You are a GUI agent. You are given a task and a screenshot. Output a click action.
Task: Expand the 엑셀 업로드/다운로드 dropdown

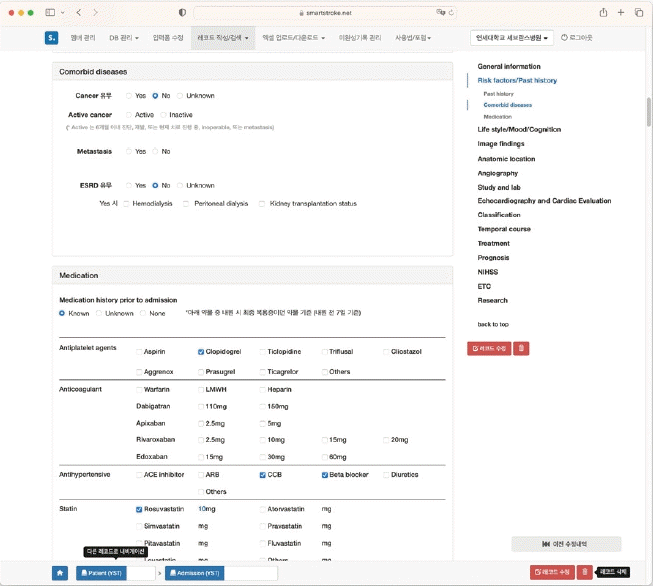click(294, 38)
